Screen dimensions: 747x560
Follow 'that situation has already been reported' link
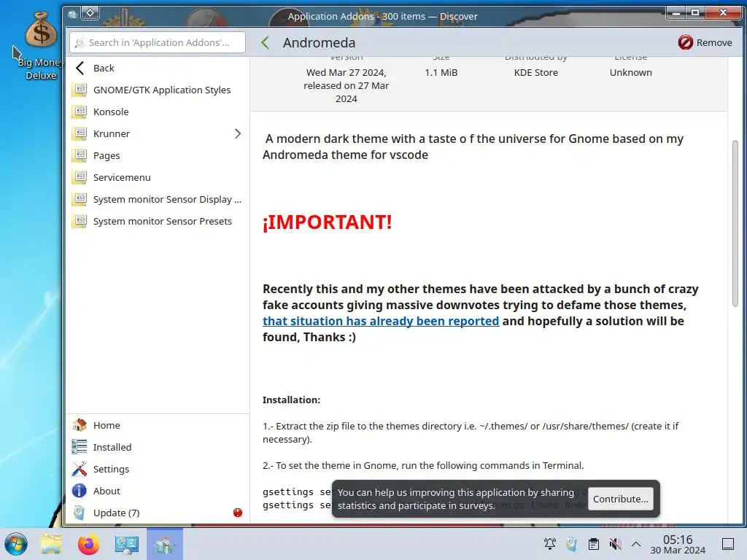(381, 321)
